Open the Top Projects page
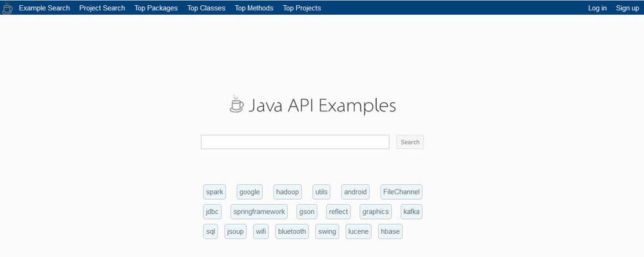Viewport: 644px width, 257px height. 302,8
